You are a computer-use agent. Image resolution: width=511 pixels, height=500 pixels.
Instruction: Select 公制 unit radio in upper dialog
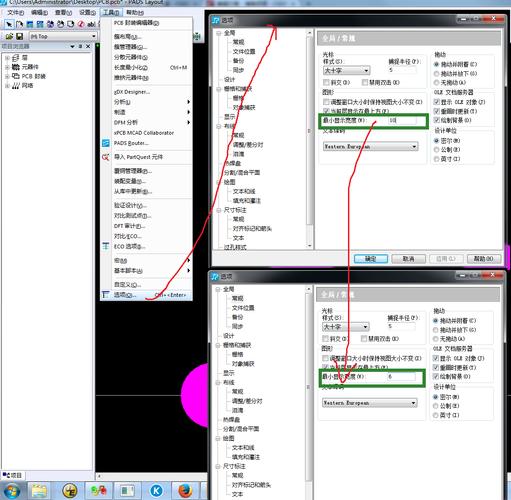point(436,150)
